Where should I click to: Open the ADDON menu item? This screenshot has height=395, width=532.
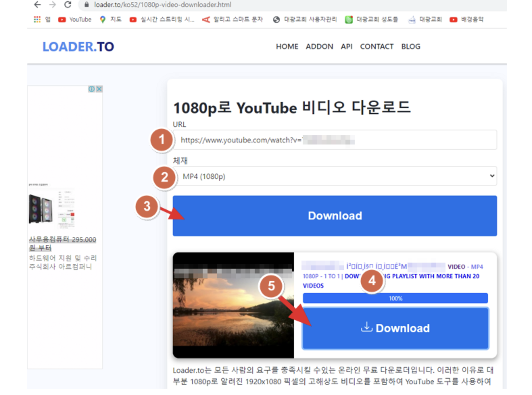319,47
